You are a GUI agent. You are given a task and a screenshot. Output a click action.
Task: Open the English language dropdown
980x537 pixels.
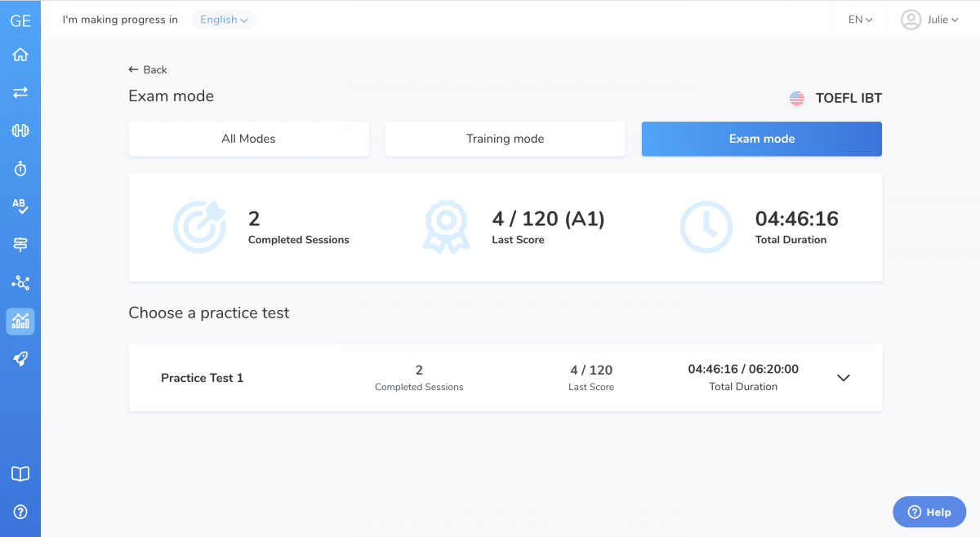pyautogui.click(x=224, y=20)
